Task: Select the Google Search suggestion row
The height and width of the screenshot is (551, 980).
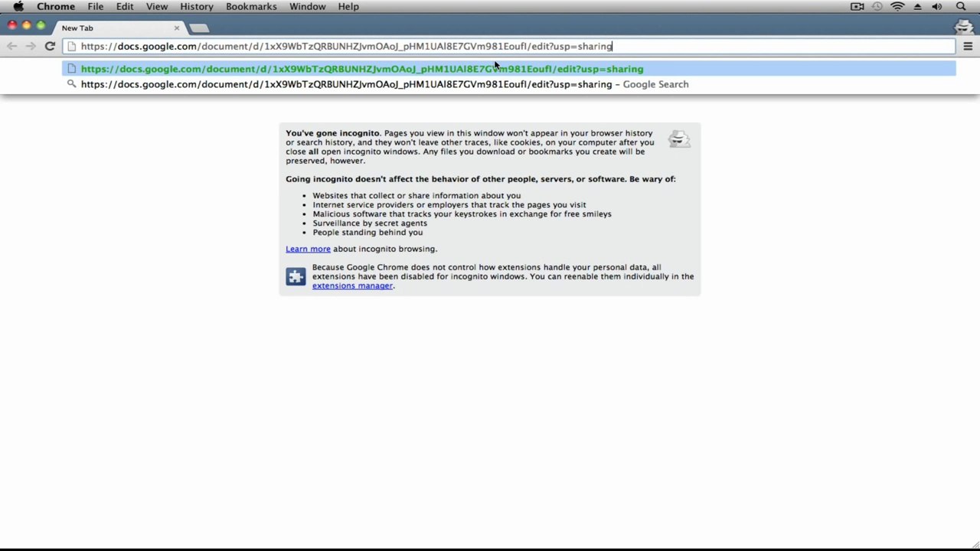Action: tap(509, 84)
